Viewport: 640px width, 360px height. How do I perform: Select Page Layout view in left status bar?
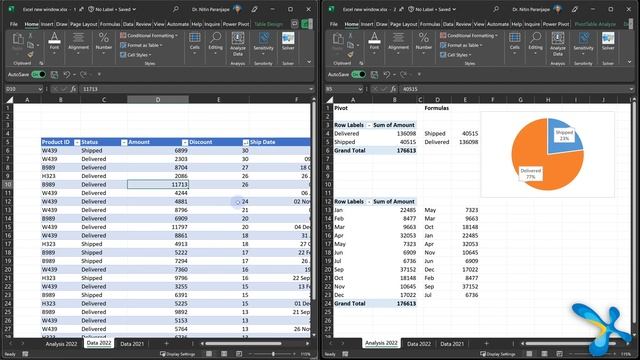pos(224,354)
